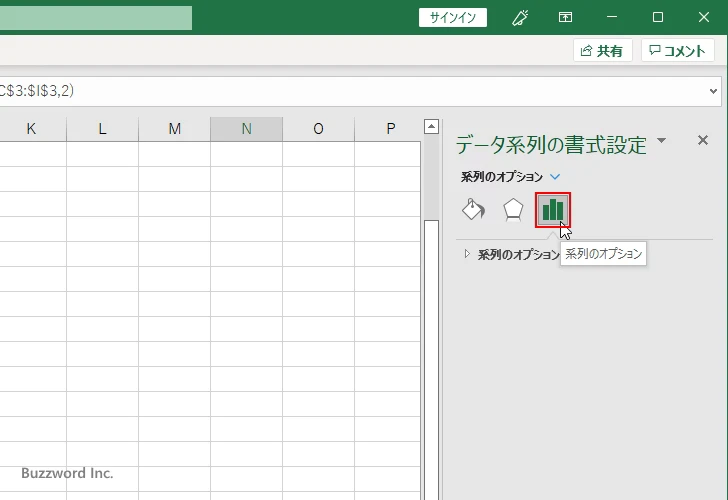Open the Fill & Line paint bucket tab

(x=473, y=210)
